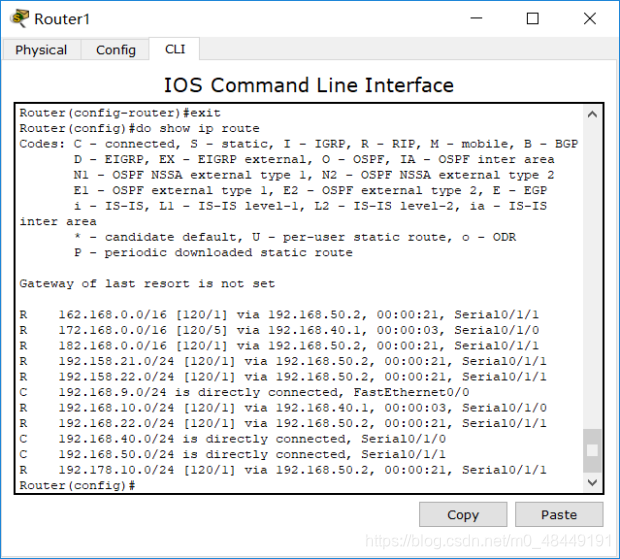Click the Router1 app icon in title bar
Viewport: 620px width, 559px height.
(20, 18)
